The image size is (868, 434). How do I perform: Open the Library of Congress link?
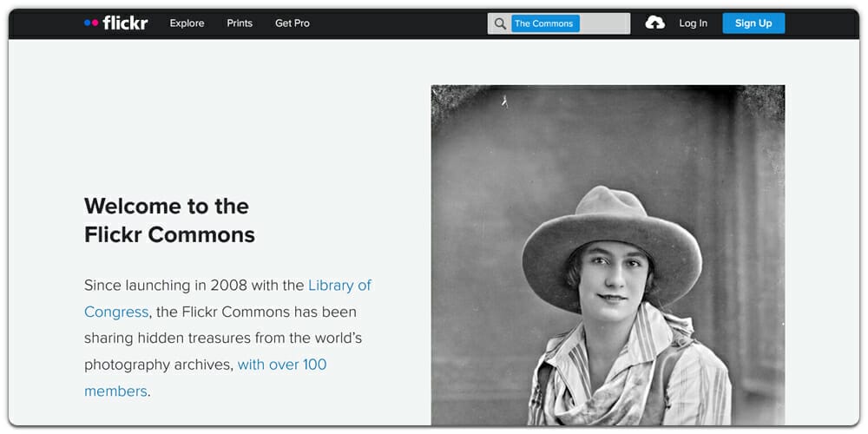pos(227,299)
